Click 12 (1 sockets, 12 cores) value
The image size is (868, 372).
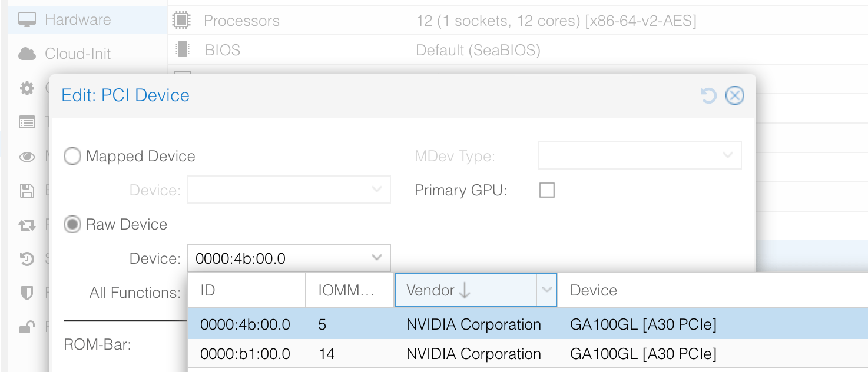tap(556, 21)
